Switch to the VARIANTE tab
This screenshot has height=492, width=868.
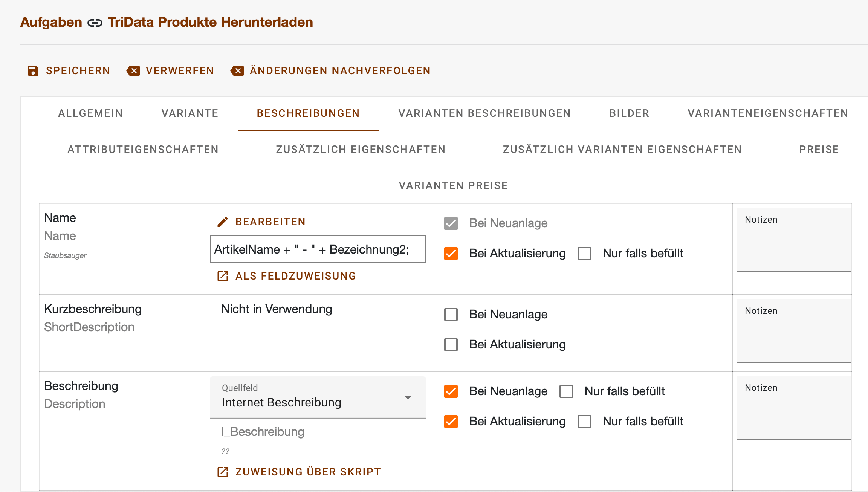(190, 113)
